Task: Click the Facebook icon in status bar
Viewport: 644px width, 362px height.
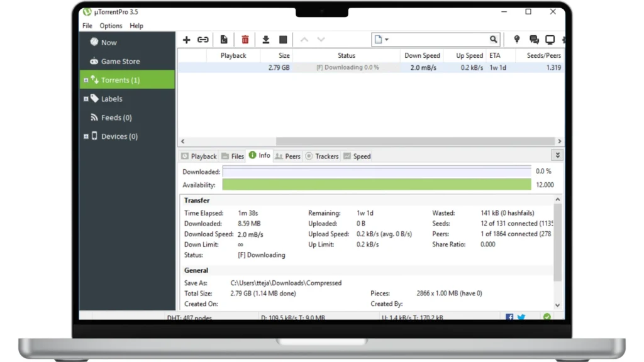Action: [509, 317]
